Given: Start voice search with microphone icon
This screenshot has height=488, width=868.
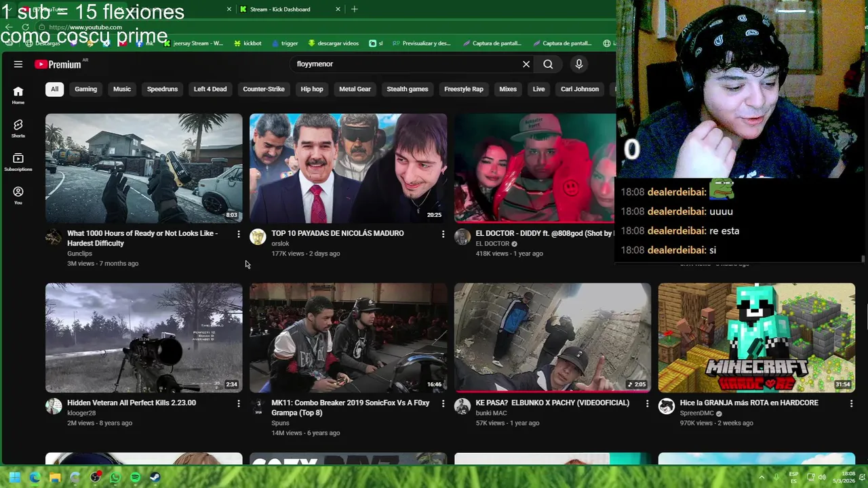Looking at the screenshot, I should 578,64.
